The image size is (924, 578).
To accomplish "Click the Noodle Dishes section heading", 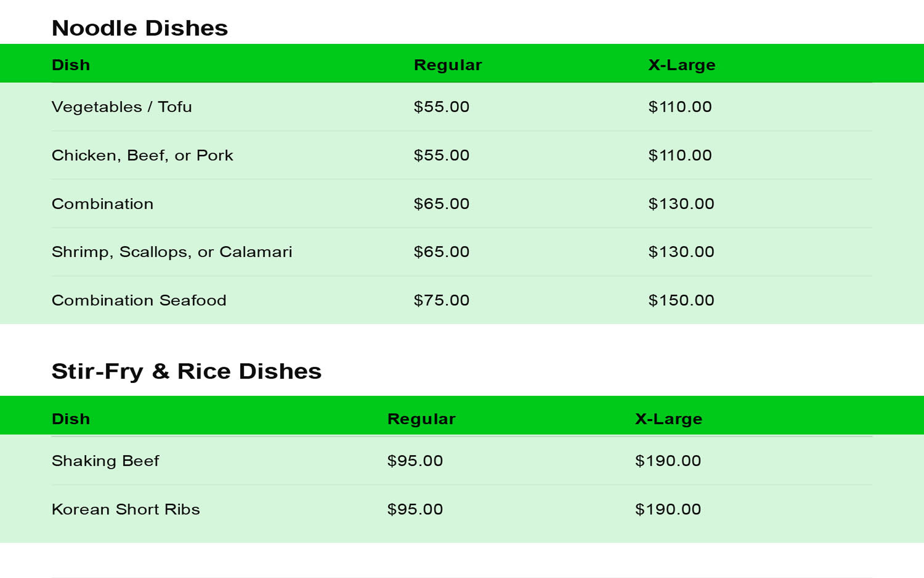I will click(140, 28).
